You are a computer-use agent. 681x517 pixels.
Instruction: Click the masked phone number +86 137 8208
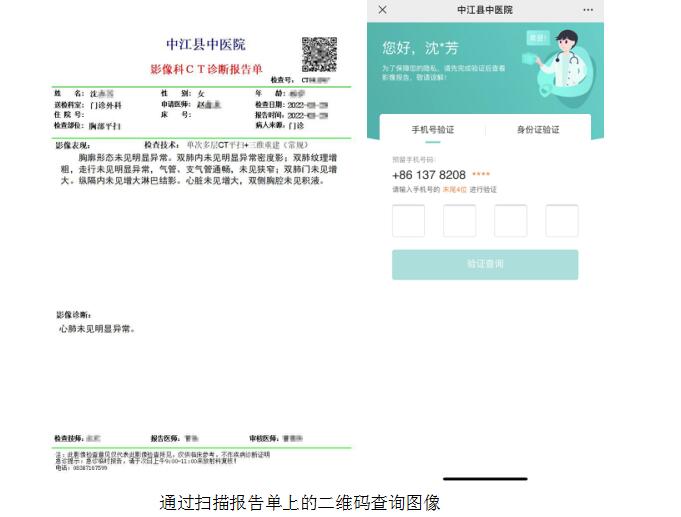point(429,175)
